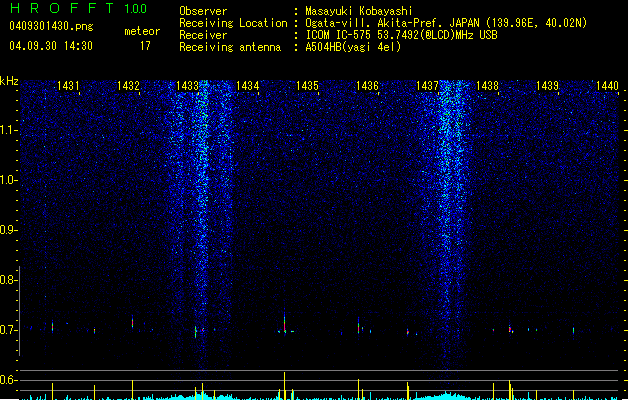Screen dimensions: 629x400
Task: Click the name Masayuki Kobayashi
Action: (x=359, y=11)
